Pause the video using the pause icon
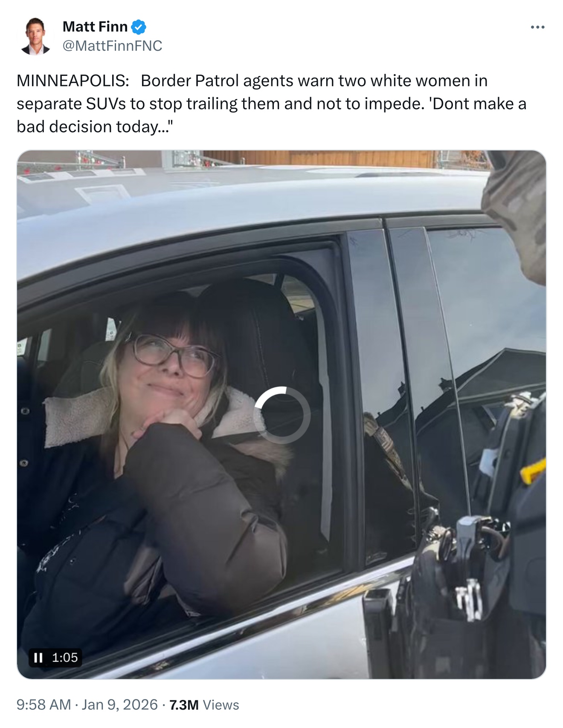563x728 pixels. point(38,658)
